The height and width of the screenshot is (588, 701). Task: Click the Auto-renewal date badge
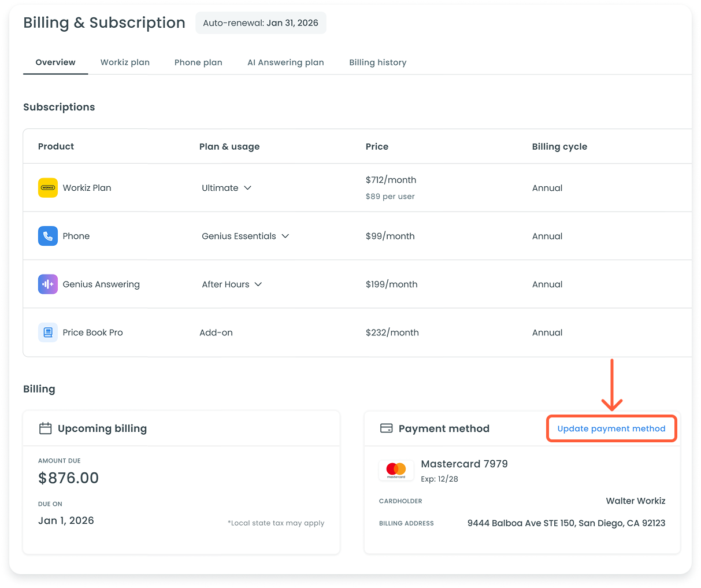[x=261, y=23]
